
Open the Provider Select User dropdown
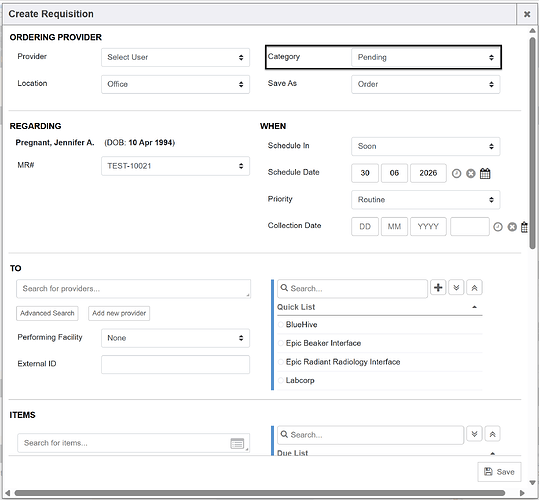pyautogui.click(x=175, y=57)
